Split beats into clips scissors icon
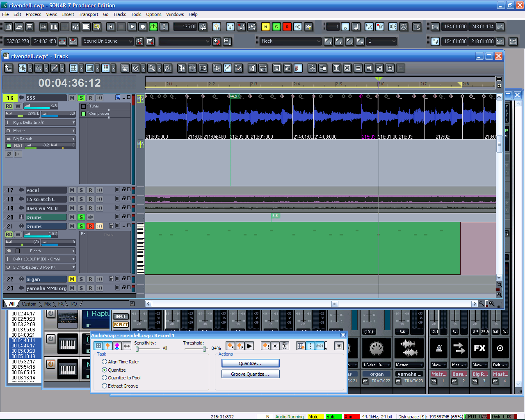The image size is (525, 420). click(x=285, y=346)
